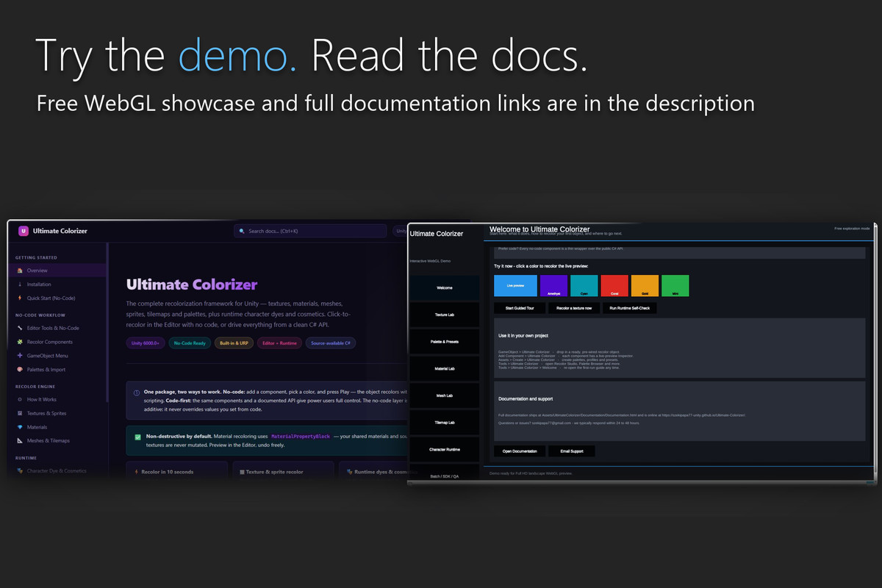This screenshot has width=882, height=588.
Task: Click the 'Free exploration mode' label
Action: point(853,229)
